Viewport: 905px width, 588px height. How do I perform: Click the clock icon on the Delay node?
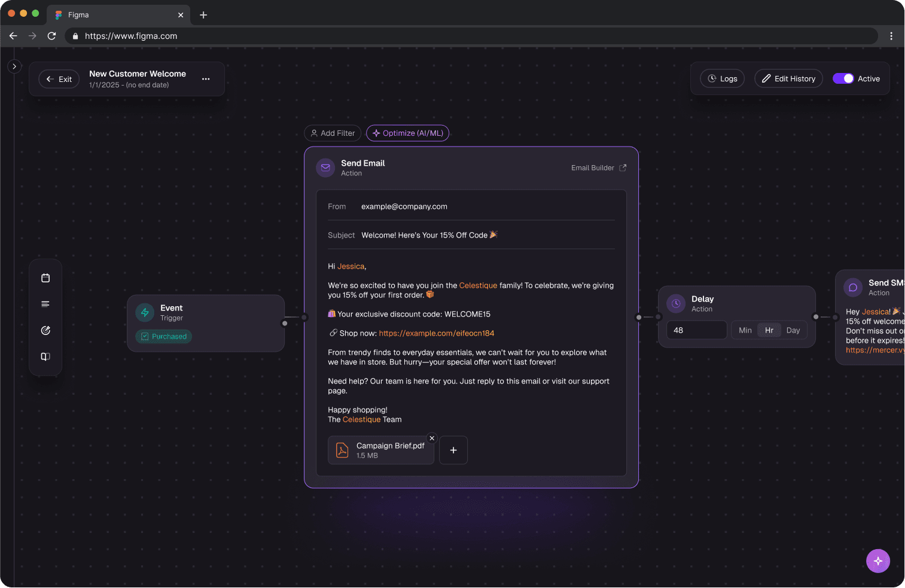tap(675, 303)
